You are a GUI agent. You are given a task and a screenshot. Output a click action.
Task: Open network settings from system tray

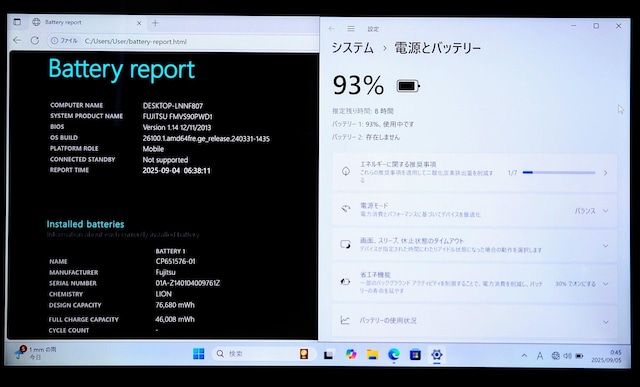tap(555, 356)
